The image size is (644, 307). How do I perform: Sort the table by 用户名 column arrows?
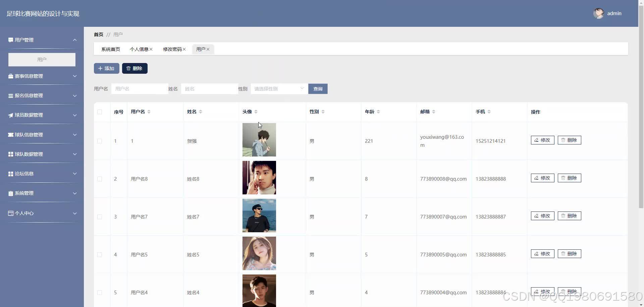coord(149,112)
